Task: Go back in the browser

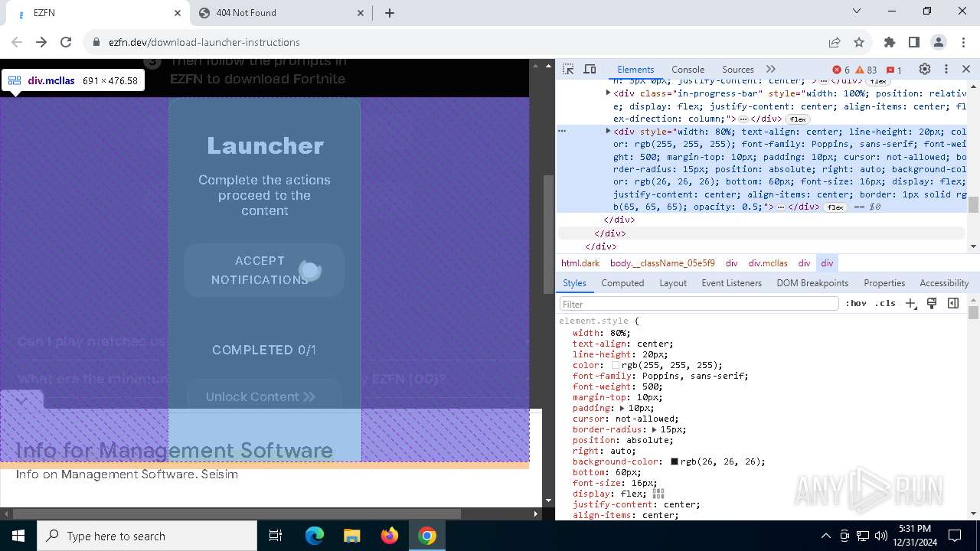Action: coord(17,42)
